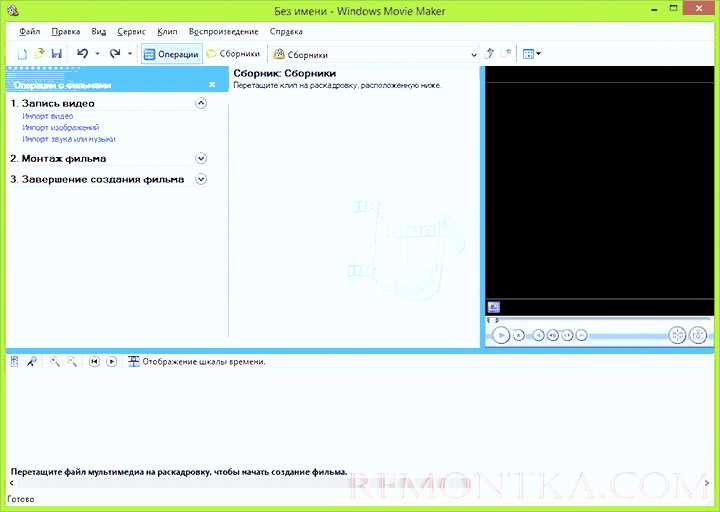
Task: Take a picture from the preview
Action: (x=698, y=335)
